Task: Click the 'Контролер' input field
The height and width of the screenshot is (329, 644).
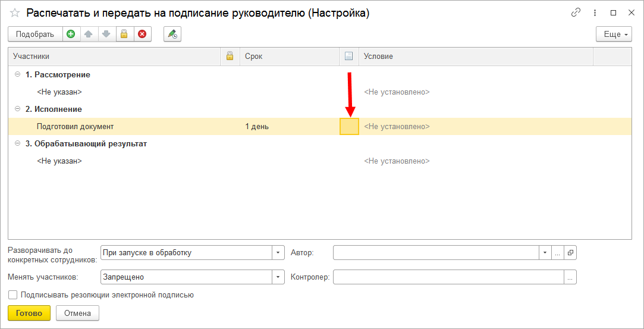Action: click(x=448, y=277)
